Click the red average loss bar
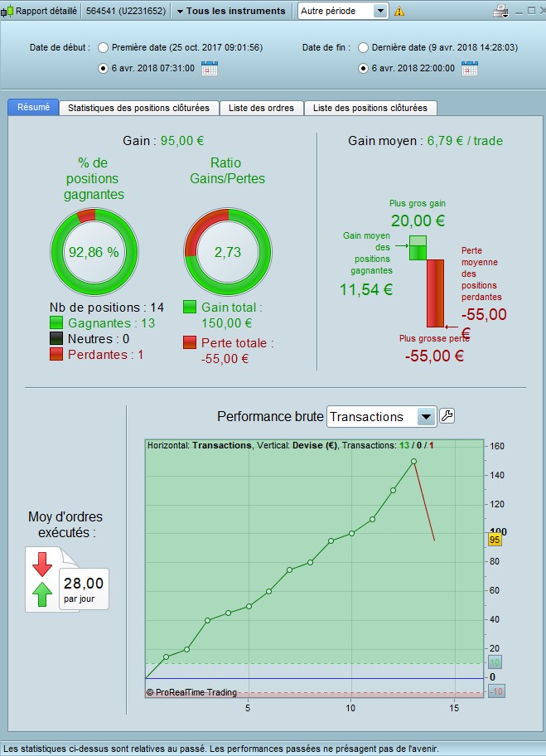546x756 pixels. click(436, 293)
